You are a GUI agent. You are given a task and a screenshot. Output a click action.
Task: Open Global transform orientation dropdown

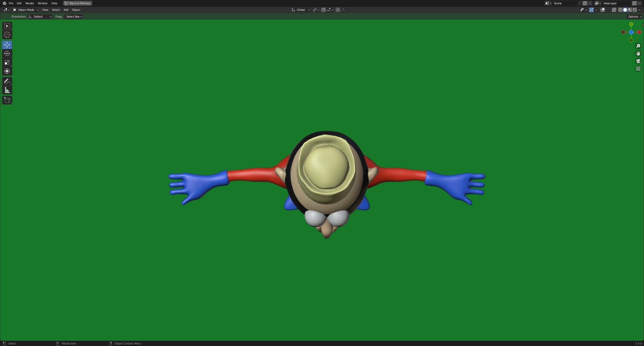300,10
